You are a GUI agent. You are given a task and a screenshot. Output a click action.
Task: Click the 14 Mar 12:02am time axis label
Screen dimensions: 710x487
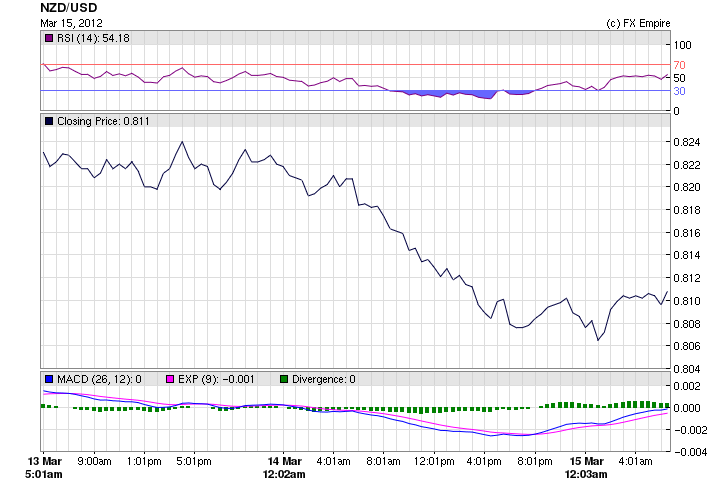[283, 468]
